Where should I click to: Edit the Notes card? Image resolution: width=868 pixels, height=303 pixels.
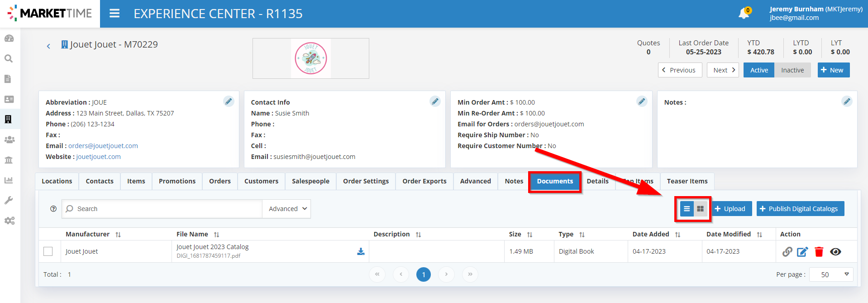[847, 101]
